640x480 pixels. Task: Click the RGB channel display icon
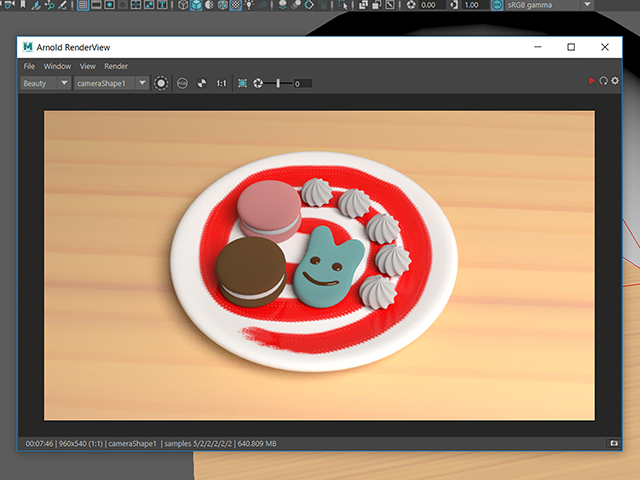pyautogui.click(x=182, y=83)
